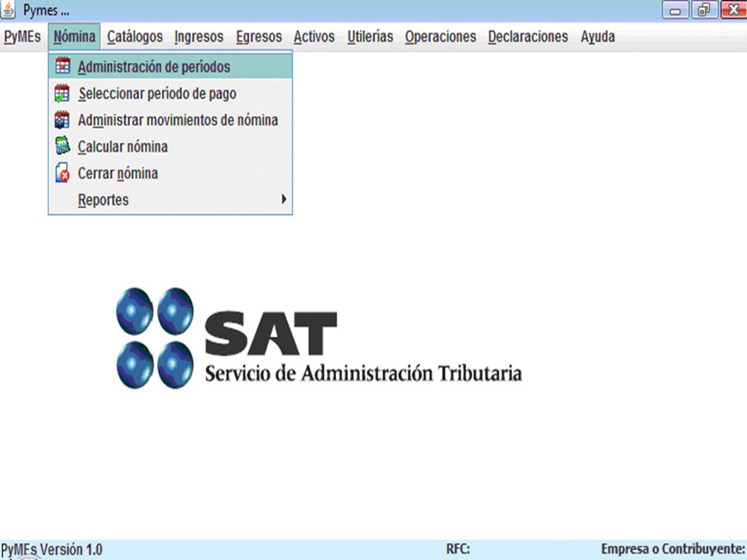This screenshot has width=747, height=560.
Task: Expand the Reportes submenu
Action: (x=170, y=200)
